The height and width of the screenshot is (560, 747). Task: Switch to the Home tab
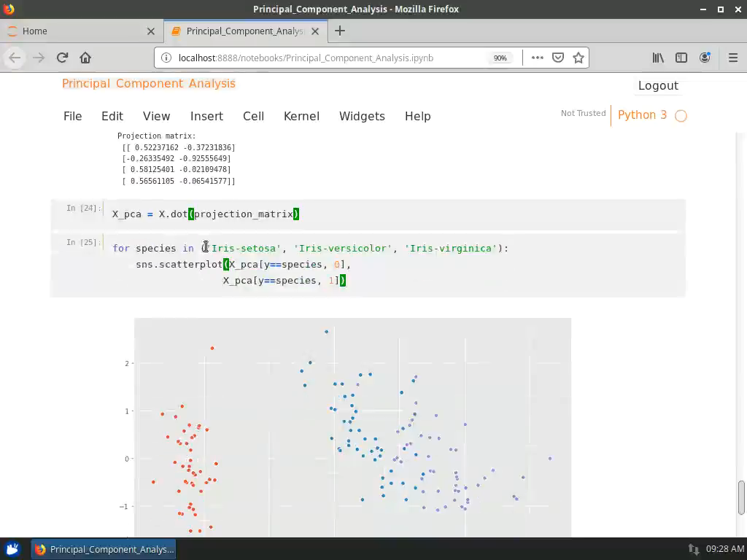pos(81,31)
